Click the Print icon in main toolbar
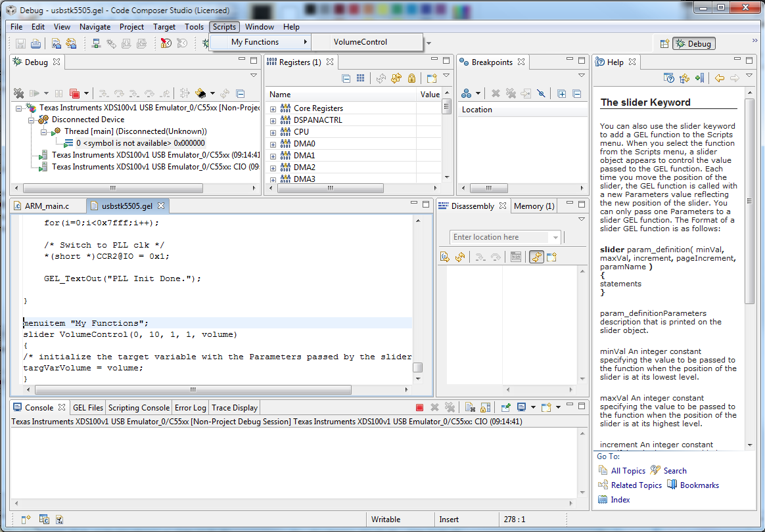The image size is (765, 532). coord(35,44)
